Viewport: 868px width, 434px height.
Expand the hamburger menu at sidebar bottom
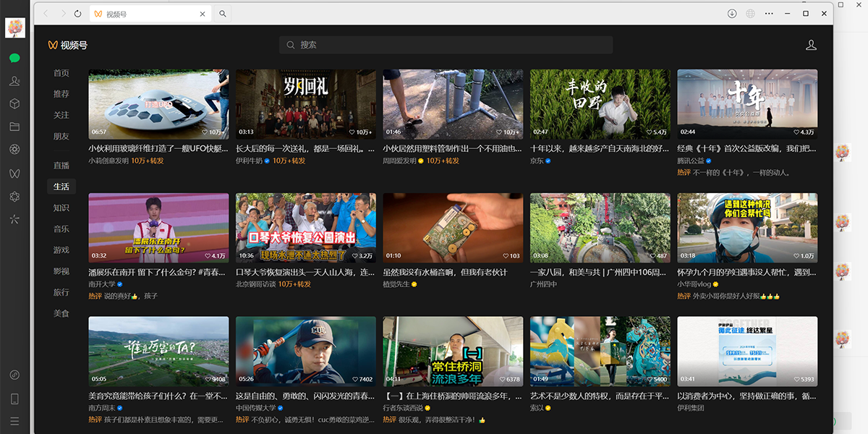coord(14,421)
